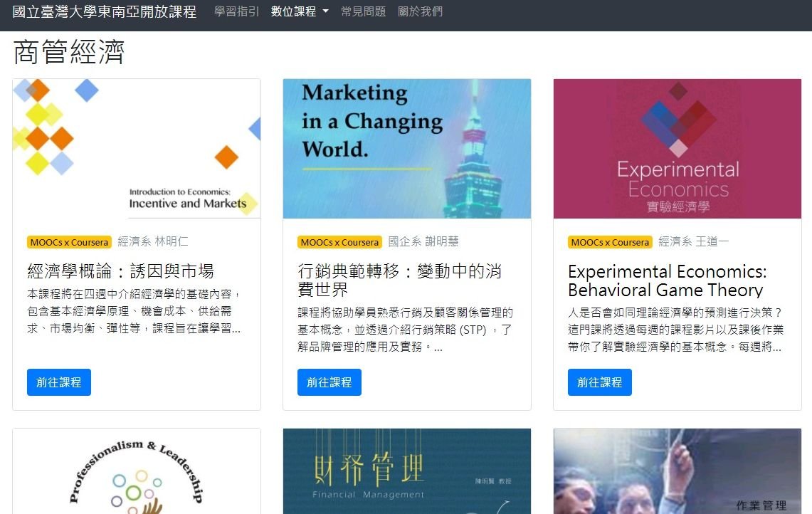Open the 常見問題 menu item
The width and height of the screenshot is (812, 514).
363,11
